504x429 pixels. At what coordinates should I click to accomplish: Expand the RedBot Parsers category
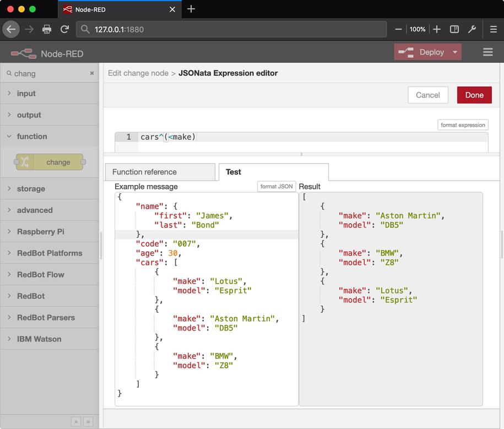(x=50, y=318)
